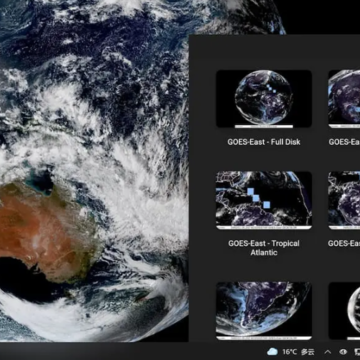Viewport: 360px width, 360px height.
Task: Open the weather widget showing 16°C 多云
Action: 291,352
